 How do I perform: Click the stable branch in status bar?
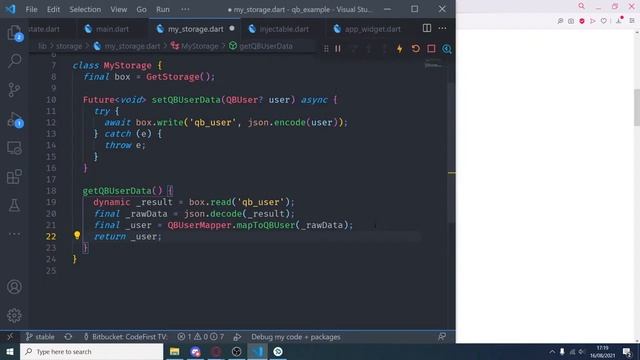click(40, 337)
